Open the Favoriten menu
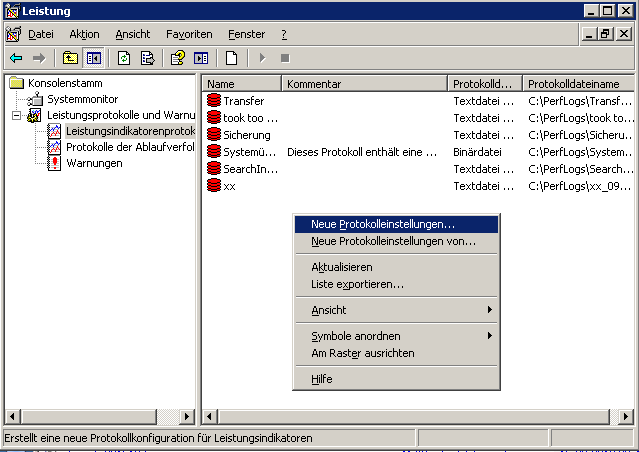This screenshot has height=452, width=639. [189, 34]
